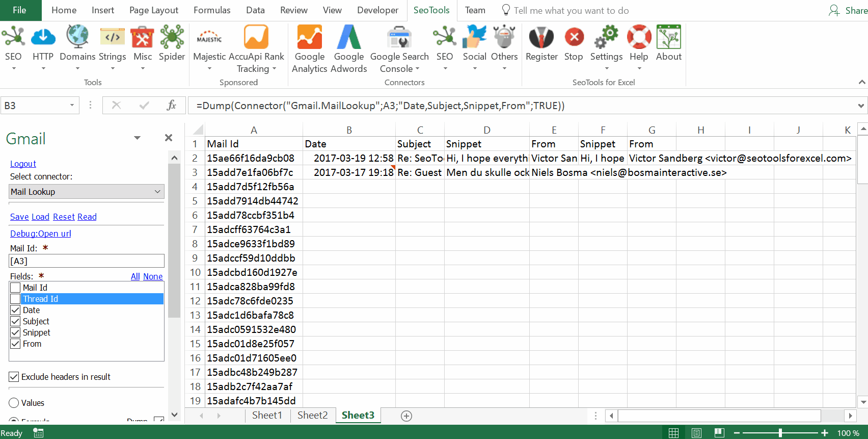Switch to Page Break Preview icon
The image size is (868, 439).
[719, 433]
